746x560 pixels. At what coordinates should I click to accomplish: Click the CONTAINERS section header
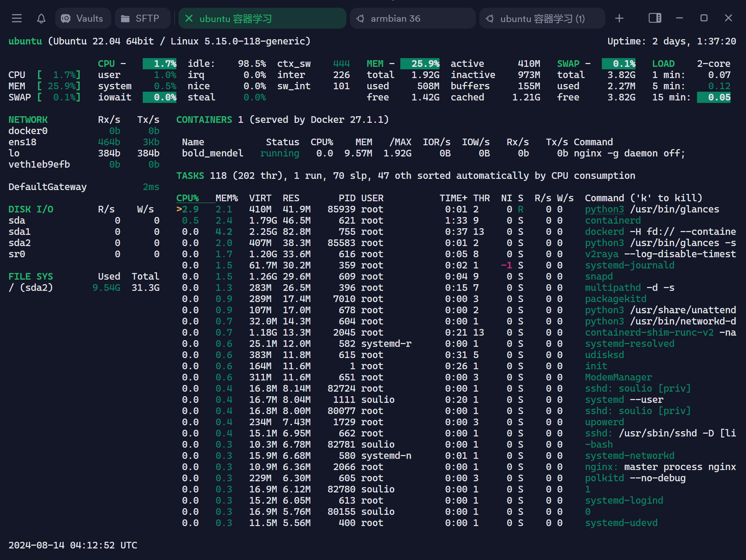(204, 120)
